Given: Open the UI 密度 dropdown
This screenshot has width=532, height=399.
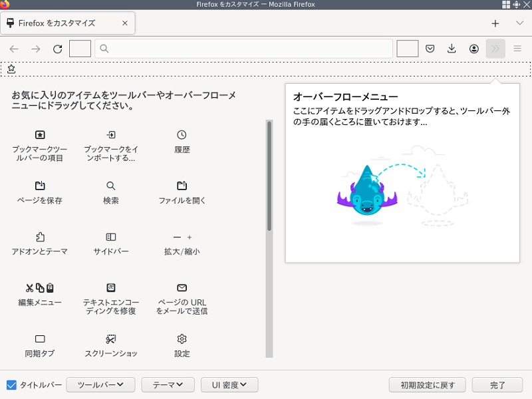Looking at the screenshot, I should coord(229,385).
